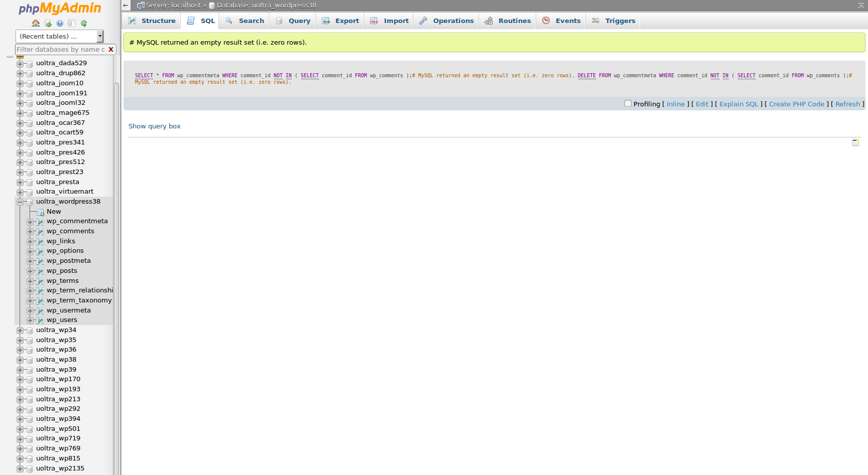Open the wp_term_relationships table link
868x475 pixels.
tap(80, 290)
